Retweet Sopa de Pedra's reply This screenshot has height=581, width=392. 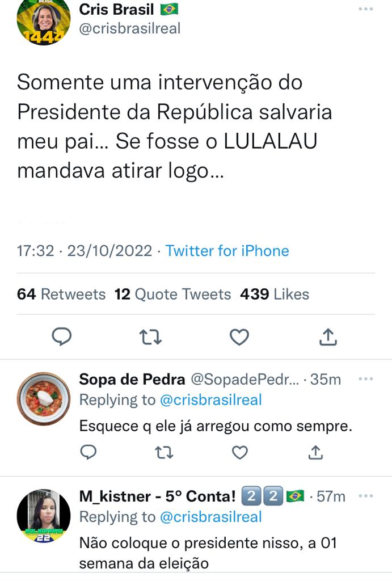coord(164,452)
